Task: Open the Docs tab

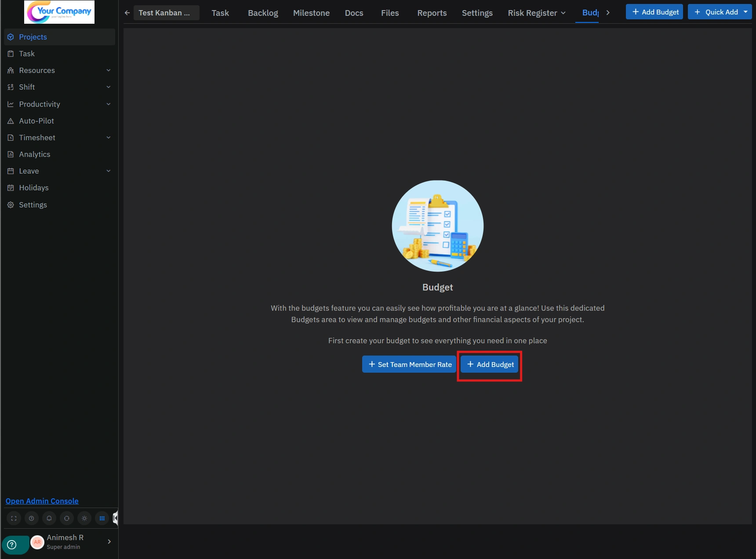Action: (x=354, y=13)
